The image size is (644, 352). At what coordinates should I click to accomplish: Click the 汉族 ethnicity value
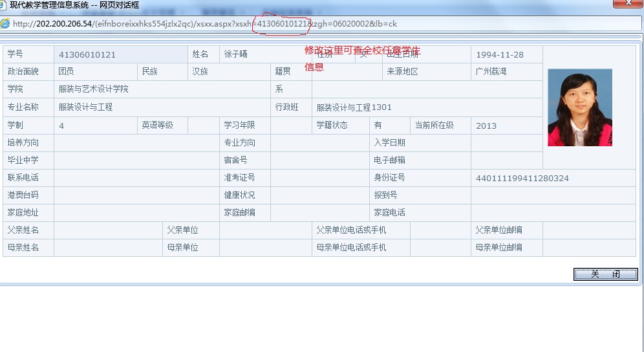tap(200, 72)
